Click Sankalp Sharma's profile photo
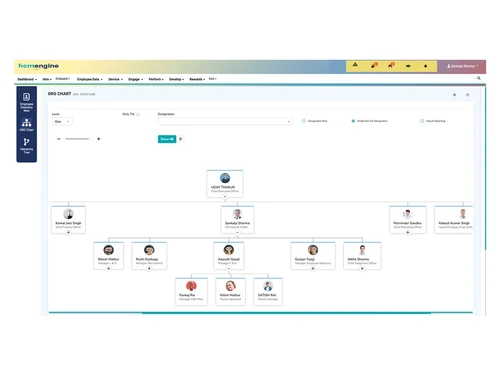500x375 pixels. click(237, 214)
